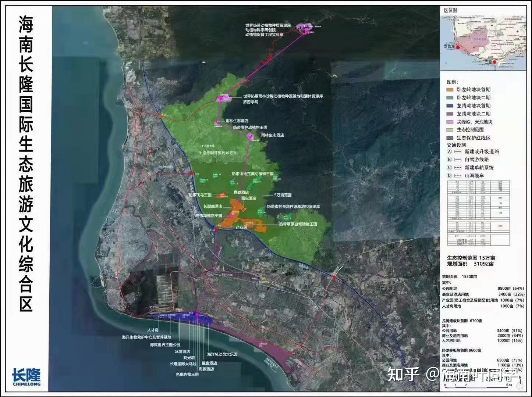Click the 免税购物王国 label
This screenshot has height=397, width=532.
point(187,375)
